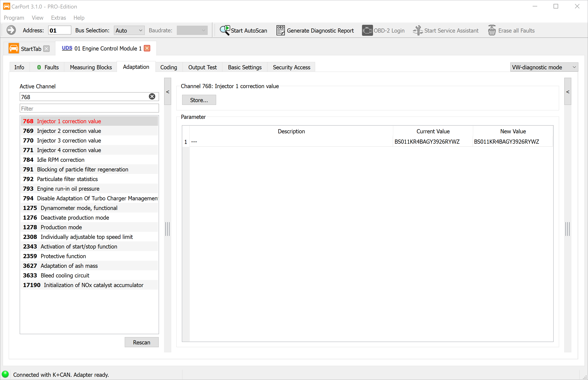Switch to the Security Access tab
Viewport: 588px width, 380px height.
(291, 67)
